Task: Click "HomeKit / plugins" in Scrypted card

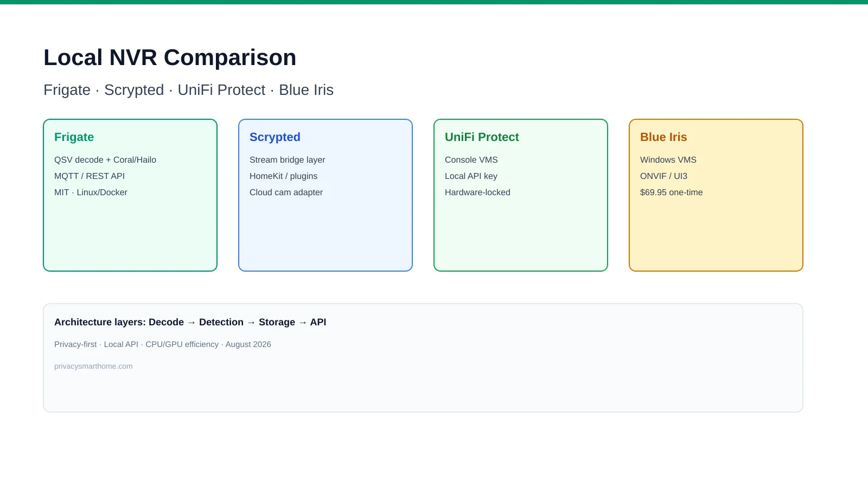Action: [x=284, y=176]
